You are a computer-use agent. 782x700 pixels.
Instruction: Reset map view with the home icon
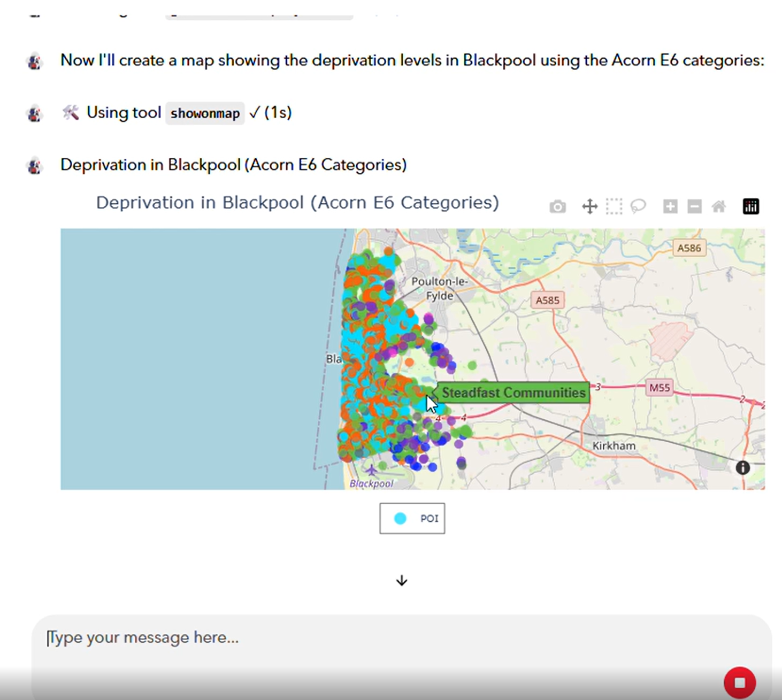718,206
